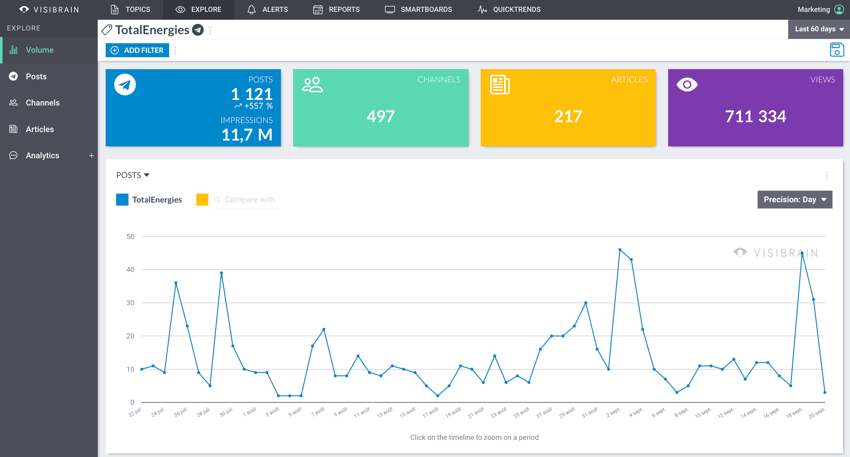
Task: Click the Visibrain logo
Action: [49, 10]
